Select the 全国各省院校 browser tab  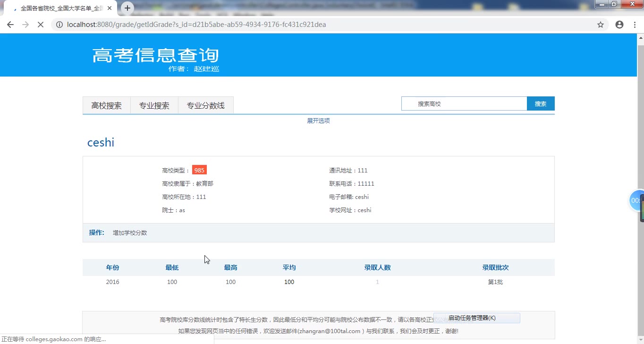coord(59,9)
